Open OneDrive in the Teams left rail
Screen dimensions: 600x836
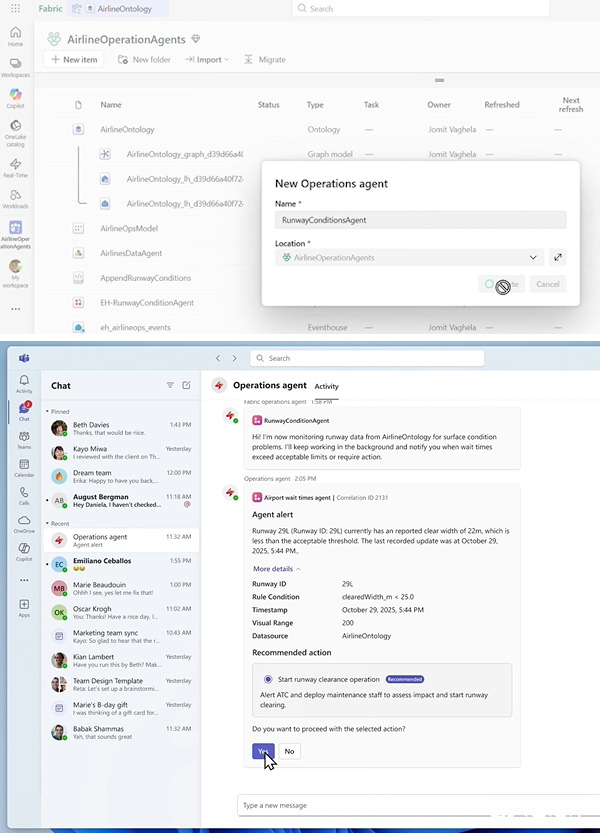point(24,523)
